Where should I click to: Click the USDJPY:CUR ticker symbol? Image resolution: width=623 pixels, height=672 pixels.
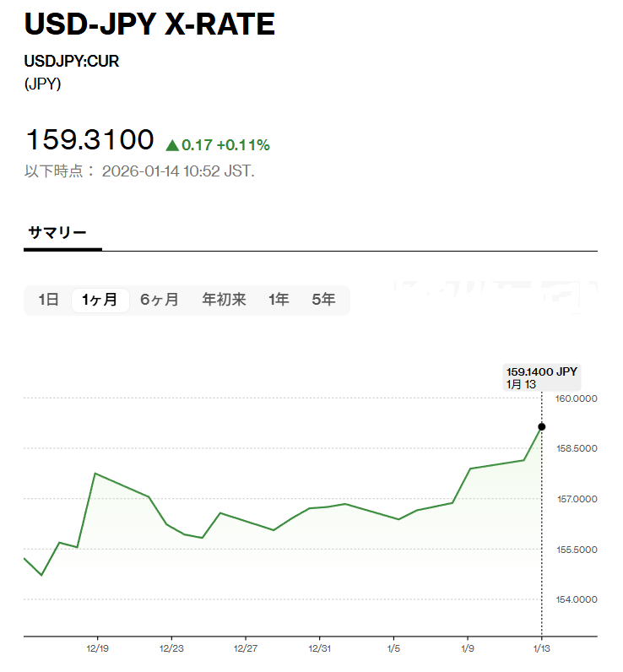tap(66, 62)
